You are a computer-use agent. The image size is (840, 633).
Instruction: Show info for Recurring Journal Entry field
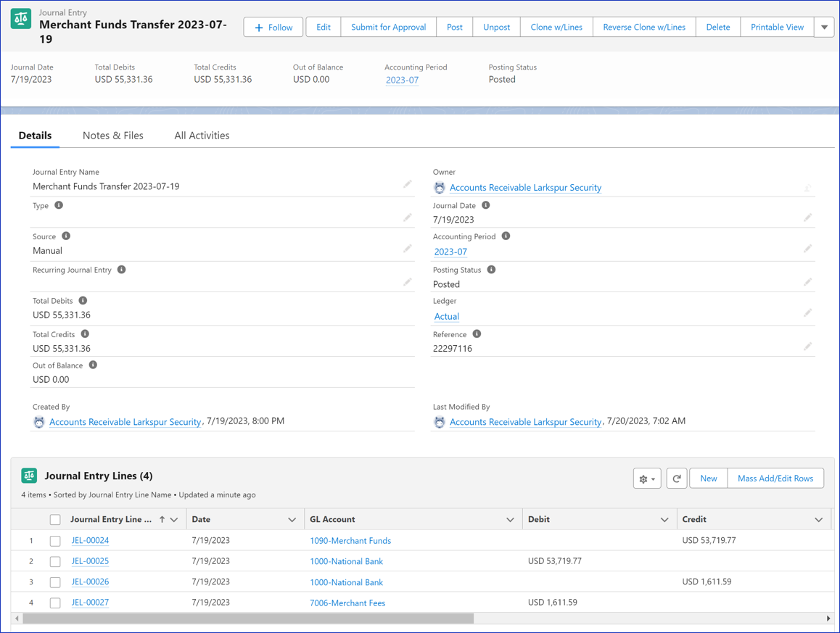122,270
